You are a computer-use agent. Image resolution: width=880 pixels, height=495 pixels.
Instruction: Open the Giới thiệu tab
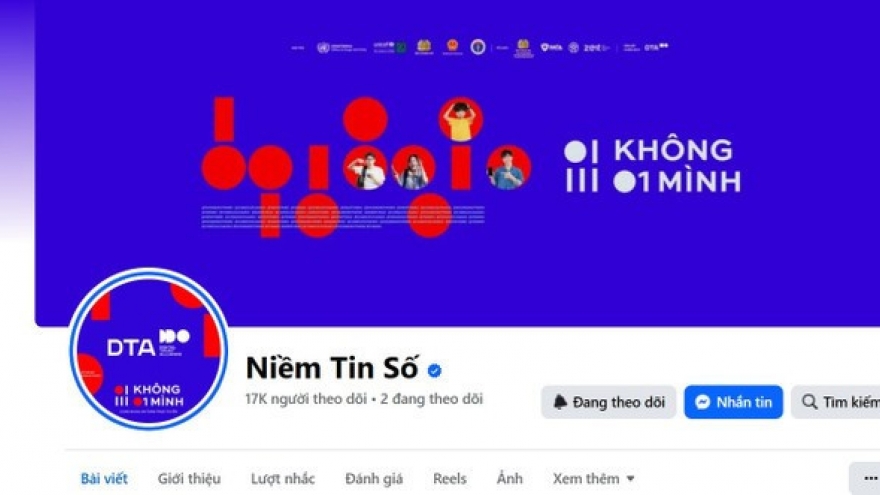pos(189,479)
